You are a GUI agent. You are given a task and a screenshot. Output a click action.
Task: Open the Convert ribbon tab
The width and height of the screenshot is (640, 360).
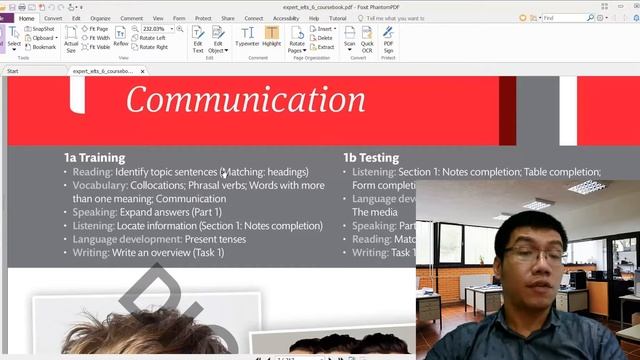pyautogui.click(x=53, y=18)
